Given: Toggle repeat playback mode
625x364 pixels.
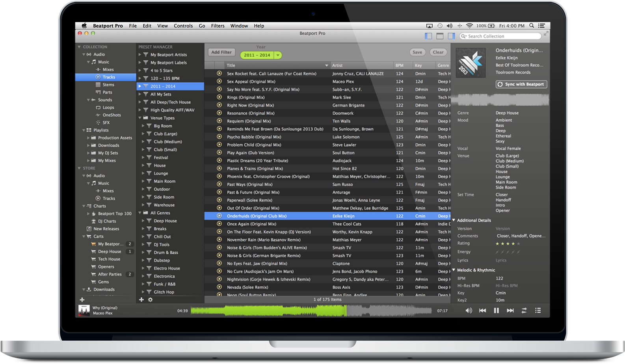Looking at the screenshot, I should 524,310.
